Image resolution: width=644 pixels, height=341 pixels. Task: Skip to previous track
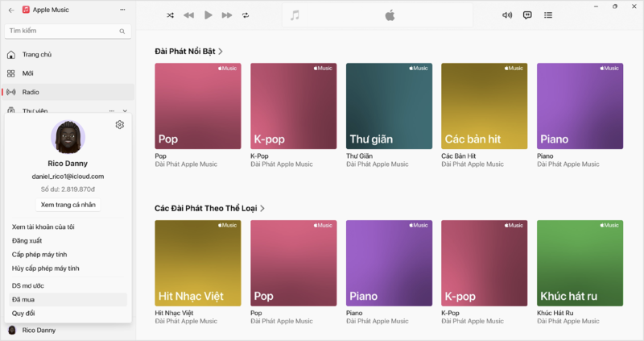click(x=188, y=15)
